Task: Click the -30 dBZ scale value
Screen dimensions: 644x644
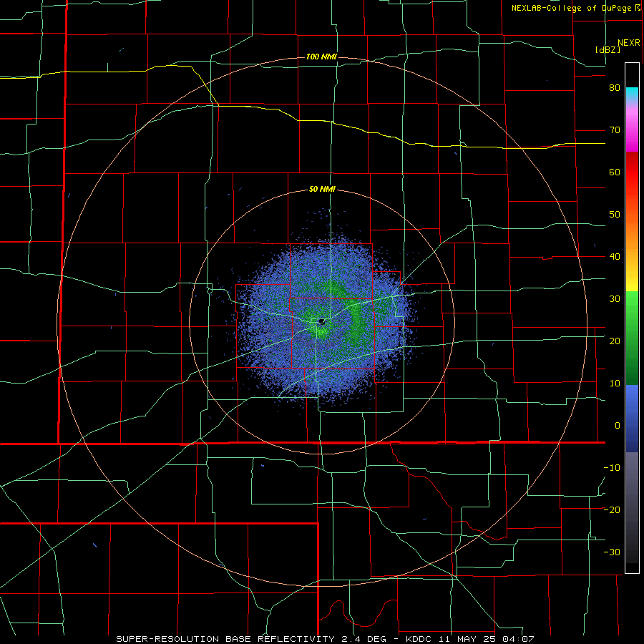Action: (x=612, y=552)
